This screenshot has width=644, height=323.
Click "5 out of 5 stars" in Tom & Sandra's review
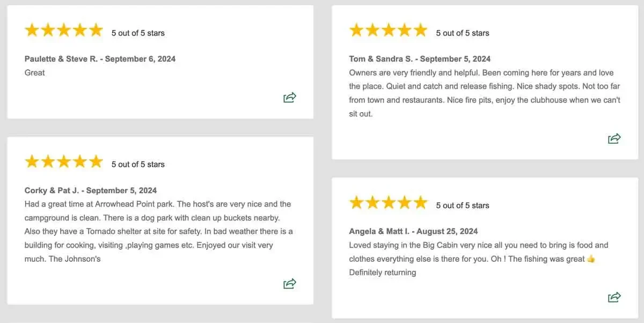pyautogui.click(x=463, y=33)
